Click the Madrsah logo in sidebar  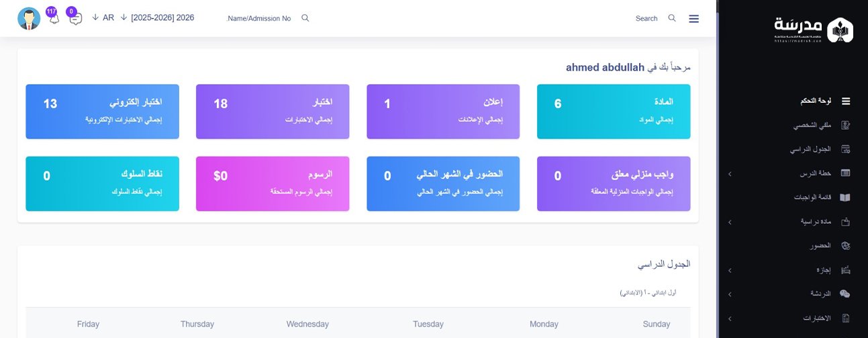(814, 30)
